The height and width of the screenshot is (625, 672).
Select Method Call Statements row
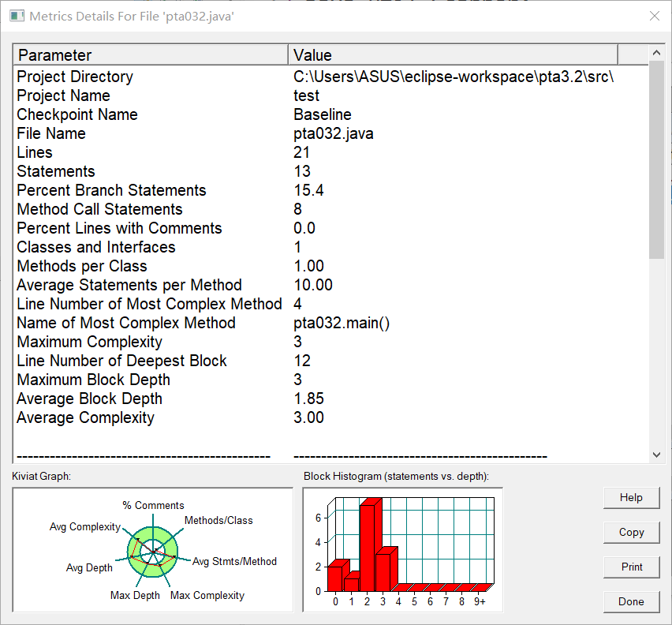[330, 209]
